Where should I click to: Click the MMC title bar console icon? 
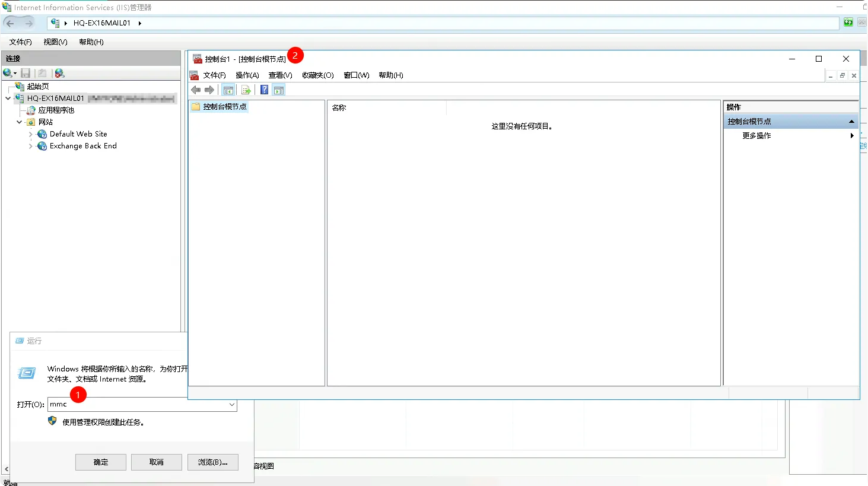coord(198,59)
